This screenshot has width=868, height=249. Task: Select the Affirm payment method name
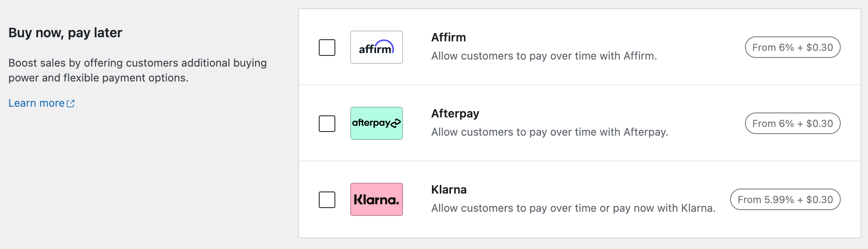(448, 37)
